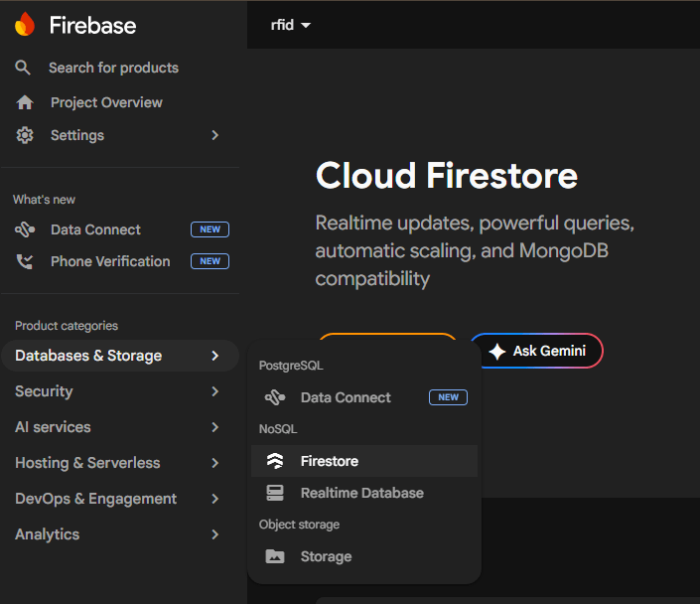The image size is (700, 604).
Task: Click the Project Overview home icon
Action: tap(25, 102)
